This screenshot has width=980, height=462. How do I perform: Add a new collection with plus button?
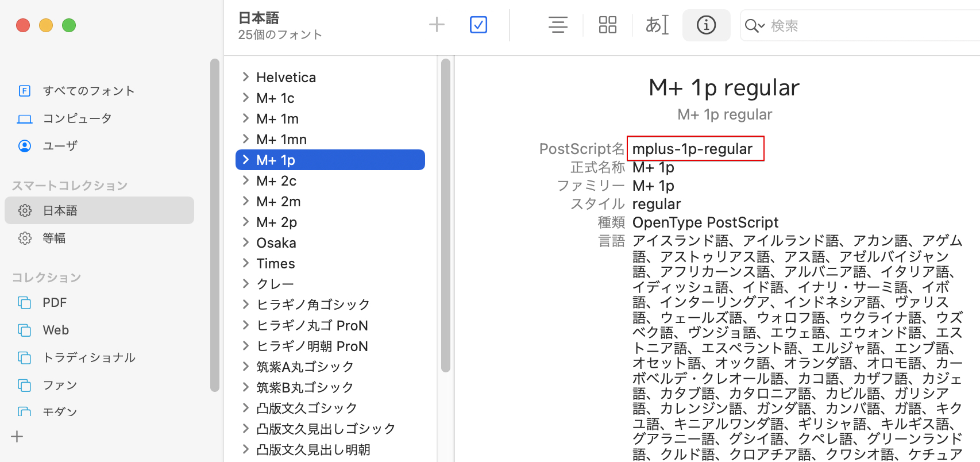[x=17, y=437]
